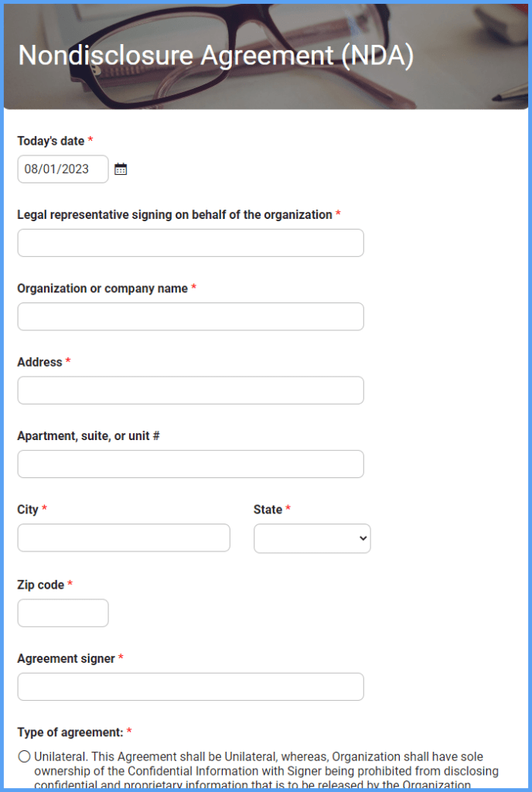Expand the State selection chevron
This screenshot has width=532, height=792.
(360, 538)
